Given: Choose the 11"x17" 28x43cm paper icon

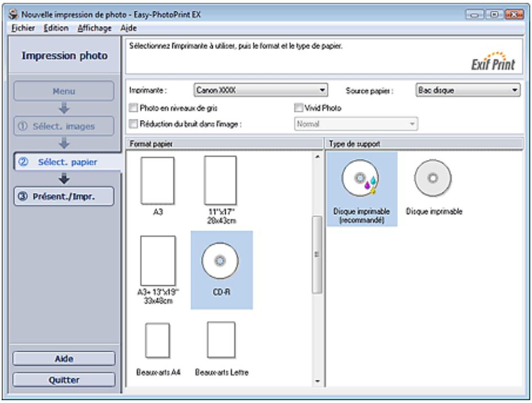Looking at the screenshot, I should [x=221, y=180].
